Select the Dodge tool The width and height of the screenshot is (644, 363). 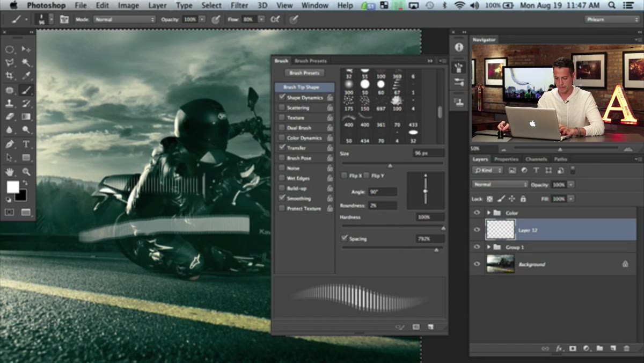pyautogui.click(x=26, y=130)
